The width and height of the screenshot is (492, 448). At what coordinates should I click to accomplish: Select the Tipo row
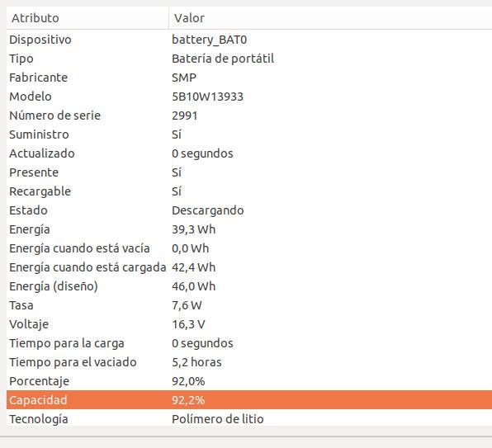(x=249, y=59)
